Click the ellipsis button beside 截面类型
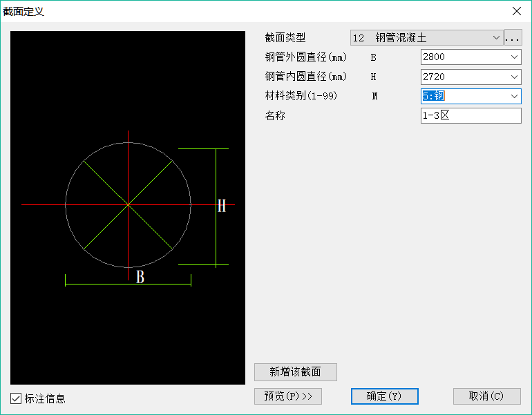Image resolution: width=532 pixels, height=415 pixels. coord(513,38)
